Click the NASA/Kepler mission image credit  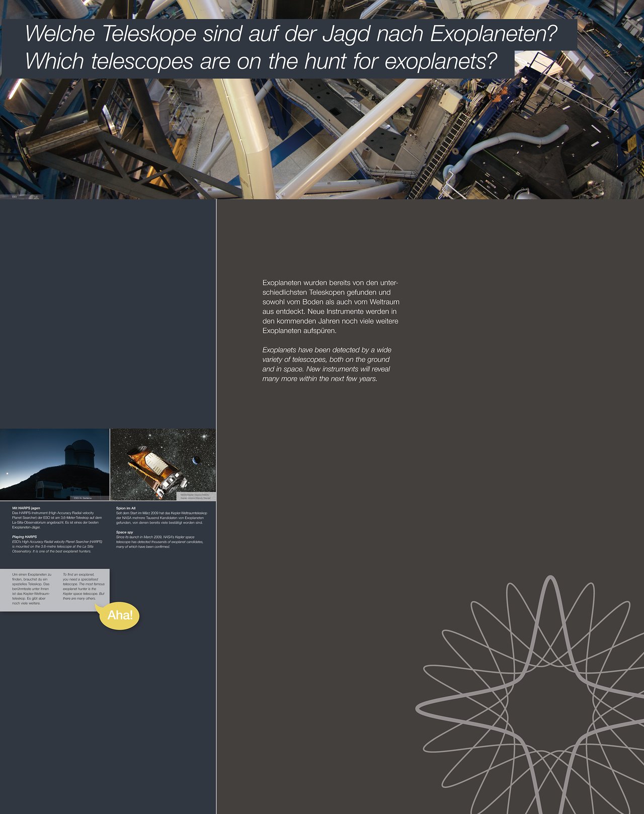(197, 496)
